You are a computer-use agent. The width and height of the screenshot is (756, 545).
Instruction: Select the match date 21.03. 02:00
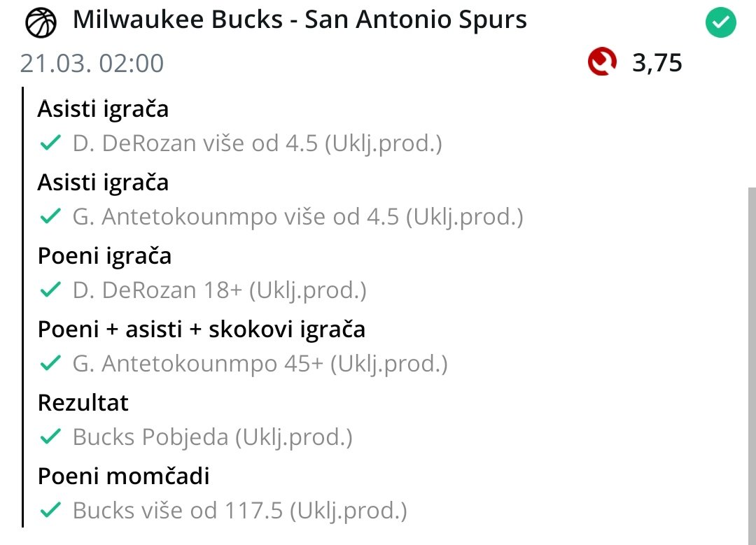[x=92, y=63]
